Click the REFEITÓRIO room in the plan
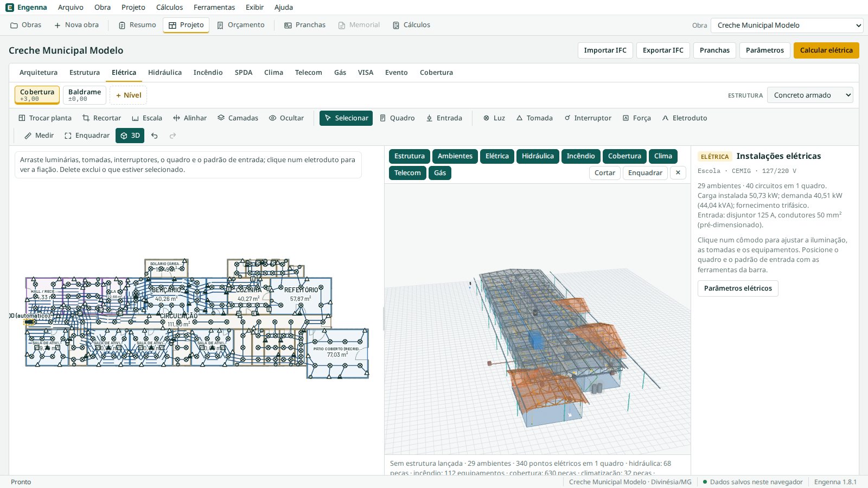 point(301,296)
